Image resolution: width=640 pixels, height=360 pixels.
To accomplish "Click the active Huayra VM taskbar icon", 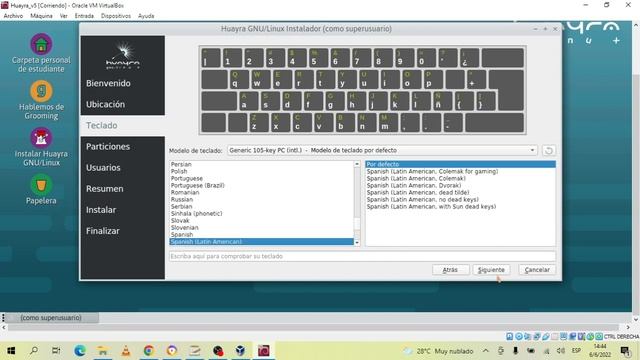I will point(263,351).
